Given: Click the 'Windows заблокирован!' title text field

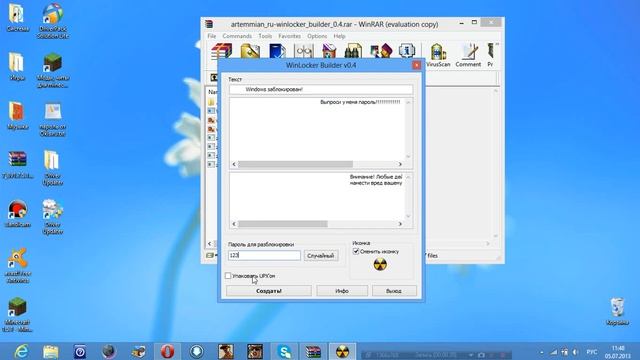Looking at the screenshot, I should [321, 89].
